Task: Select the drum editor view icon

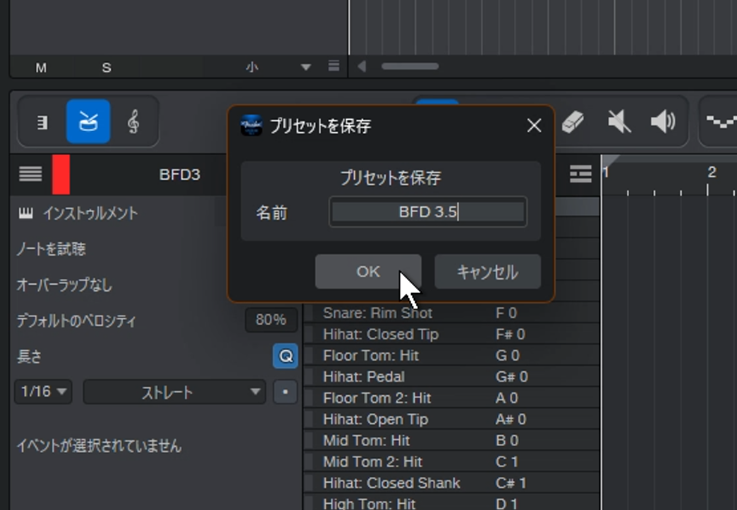Action: [x=88, y=121]
